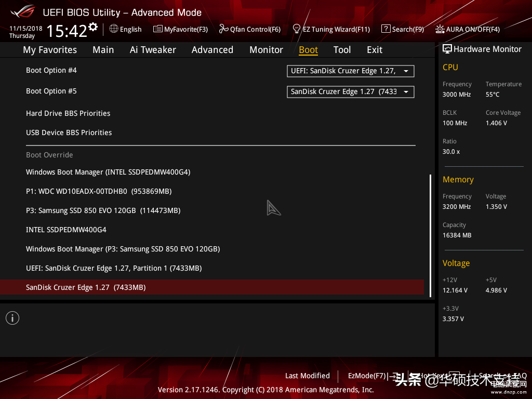
Task: Click the Hardware Monitor display icon
Action: (447, 49)
